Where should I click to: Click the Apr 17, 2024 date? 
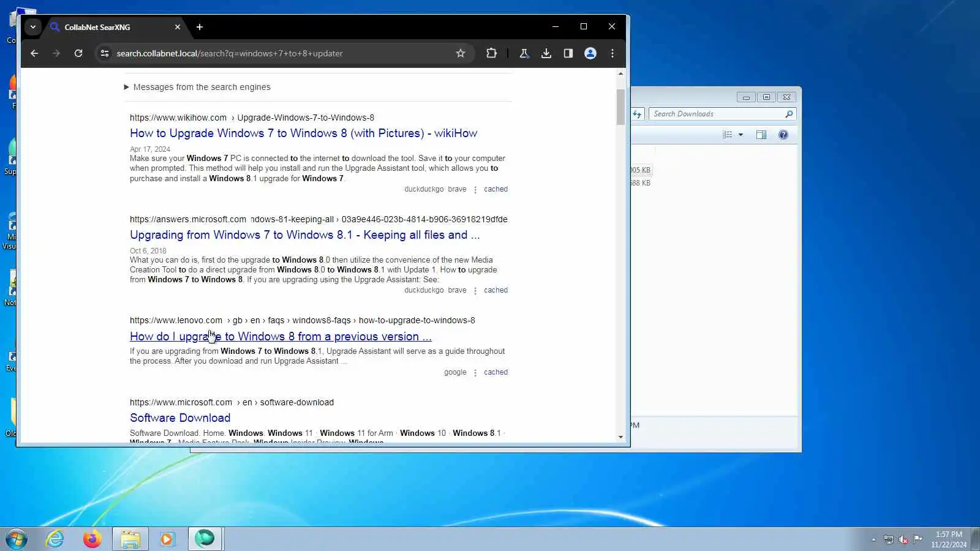click(x=150, y=149)
